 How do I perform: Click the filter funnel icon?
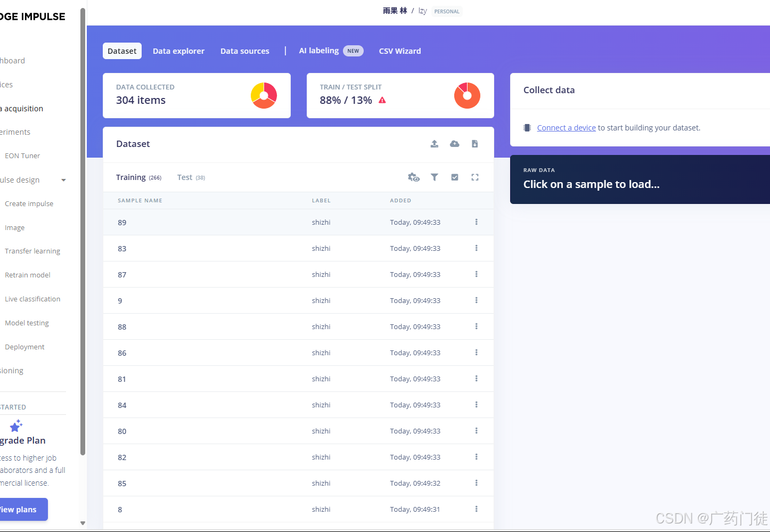pos(435,177)
